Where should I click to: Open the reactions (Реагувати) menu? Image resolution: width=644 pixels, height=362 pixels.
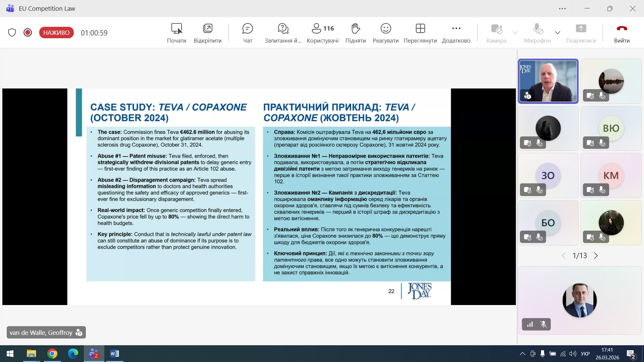pos(385,33)
